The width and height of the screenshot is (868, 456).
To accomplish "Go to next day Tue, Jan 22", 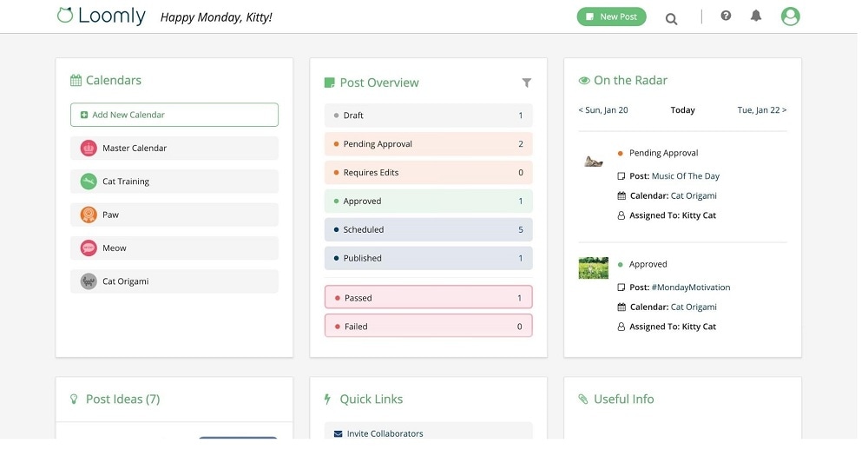I will point(761,110).
